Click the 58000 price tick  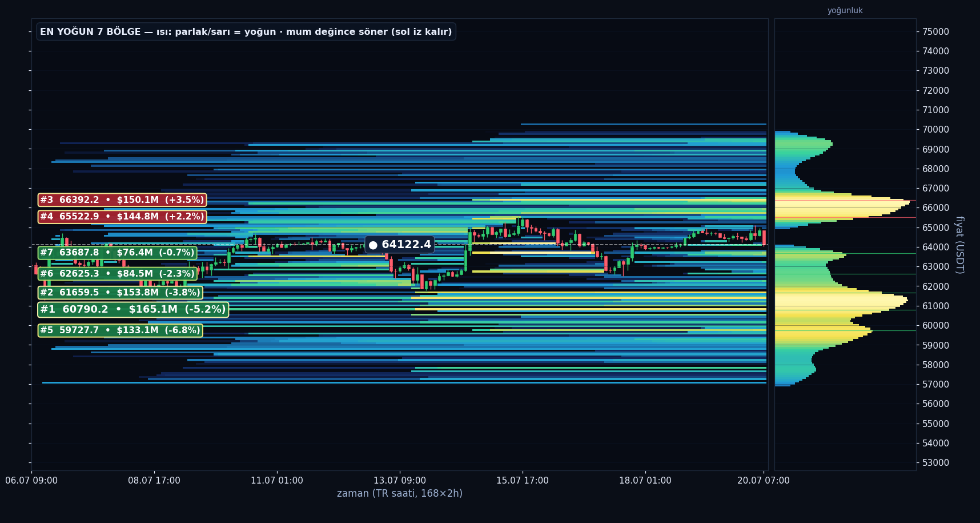pos(936,365)
